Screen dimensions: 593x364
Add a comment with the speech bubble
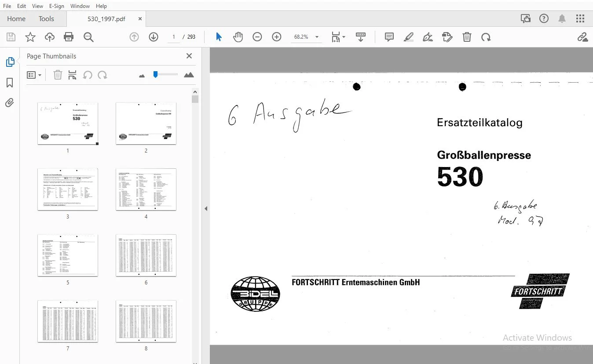click(x=389, y=37)
